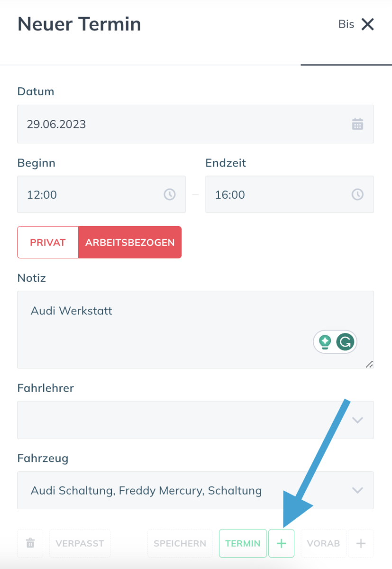Click the SPEICHERN button
The image size is (392, 569).
click(x=180, y=543)
